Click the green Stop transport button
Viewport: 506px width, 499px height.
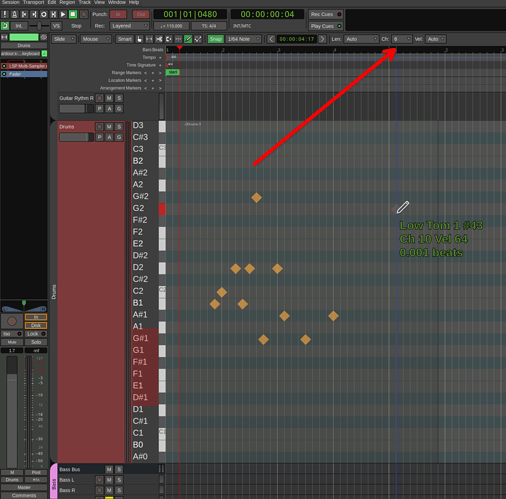coord(73,14)
